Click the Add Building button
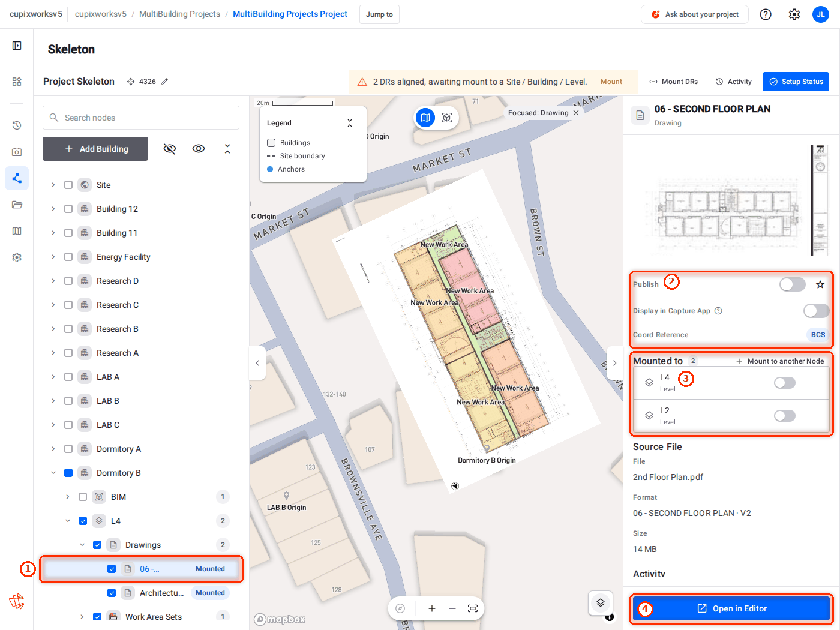The height and width of the screenshot is (630, 840). pos(95,149)
